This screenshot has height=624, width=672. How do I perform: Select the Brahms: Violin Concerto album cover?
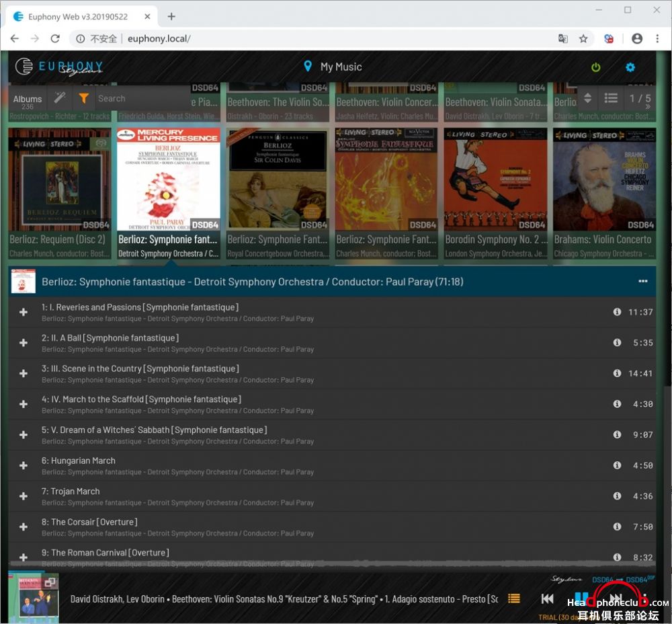604,180
